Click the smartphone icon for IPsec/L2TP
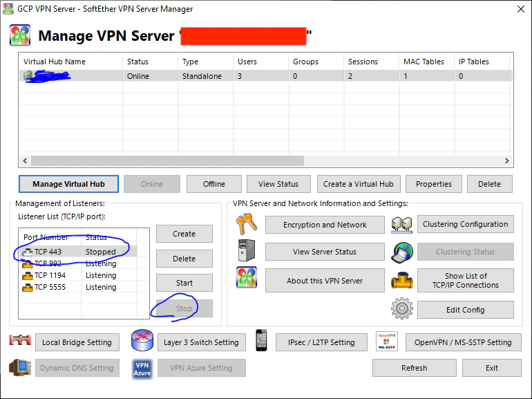Viewport: 532px width, 399px height. 261,340
